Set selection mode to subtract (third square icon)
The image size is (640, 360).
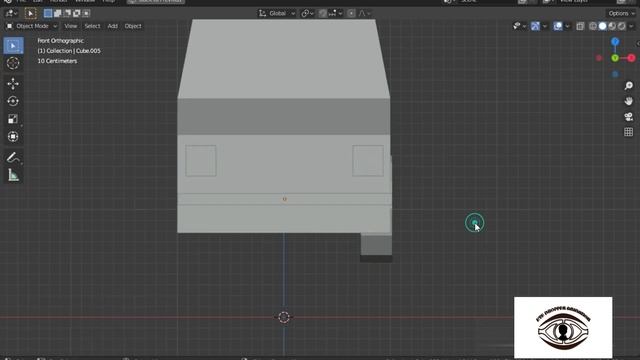pyautogui.click(x=67, y=13)
